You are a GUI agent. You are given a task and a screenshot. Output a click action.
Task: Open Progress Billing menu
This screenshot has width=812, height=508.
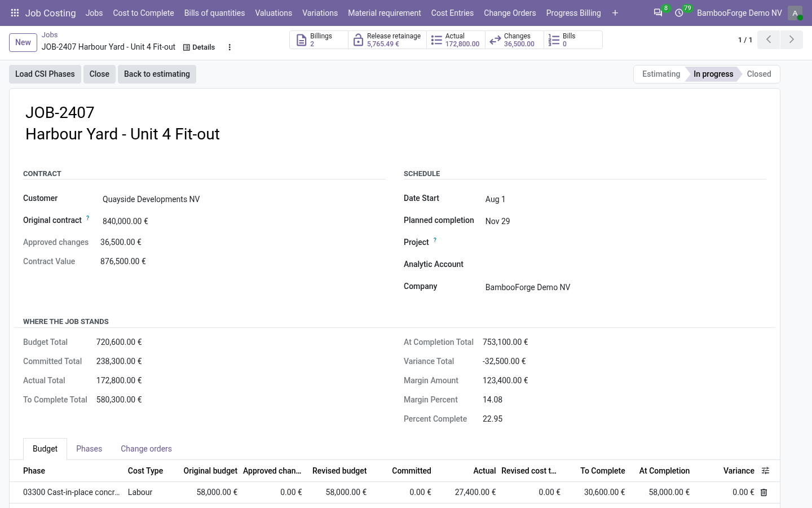pyautogui.click(x=573, y=13)
